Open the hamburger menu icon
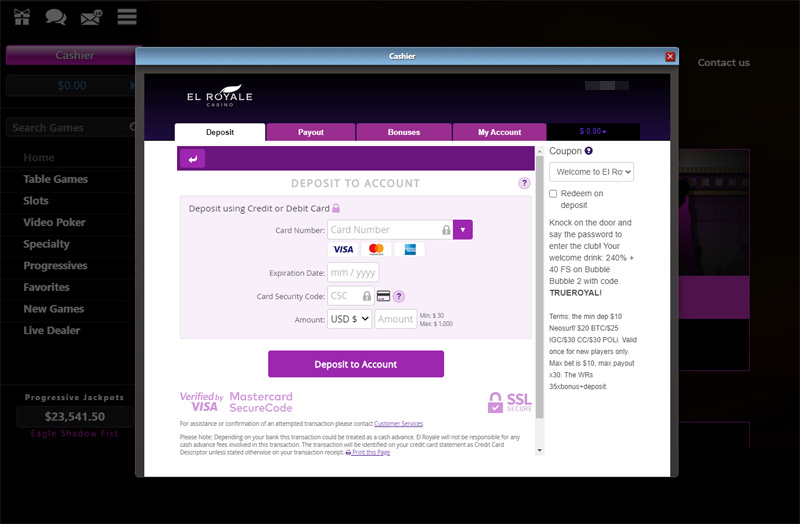Image resolution: width=800 pixels, height=524 pixels. (127, 16)
